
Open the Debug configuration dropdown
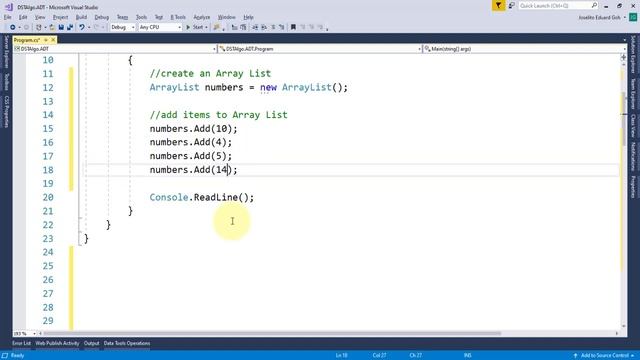click(122, 27)
